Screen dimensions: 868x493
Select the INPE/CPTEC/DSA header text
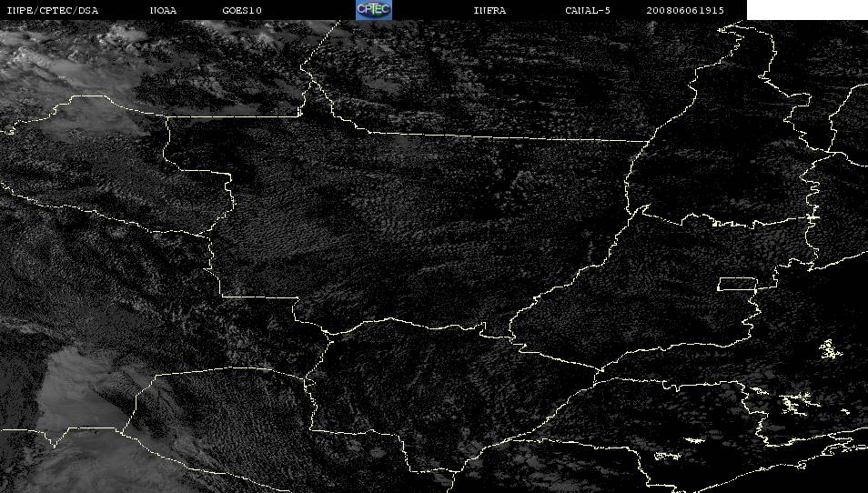pos(53,11)
